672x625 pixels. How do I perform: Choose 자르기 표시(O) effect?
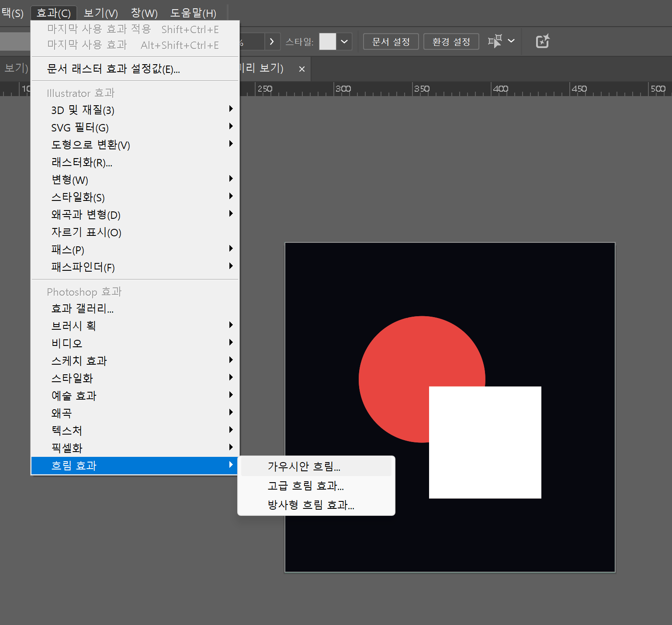(x=135, y=232)
